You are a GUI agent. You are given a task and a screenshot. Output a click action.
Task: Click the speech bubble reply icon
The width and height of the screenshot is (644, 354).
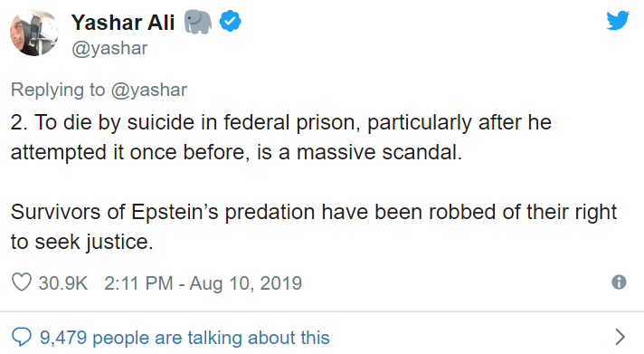pyautogui.click(x=22, y=337)
